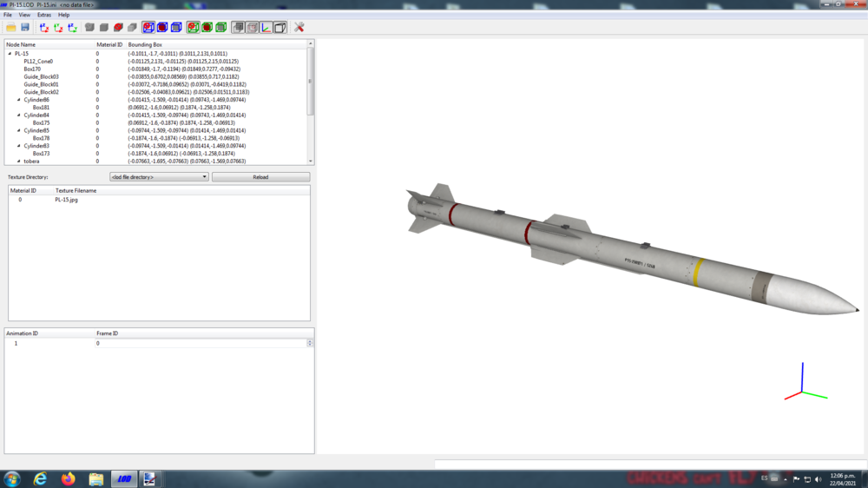Click the node tree vertical scrollbar thumb
This screenshot has height=488, width=868.
click(311, 81)
